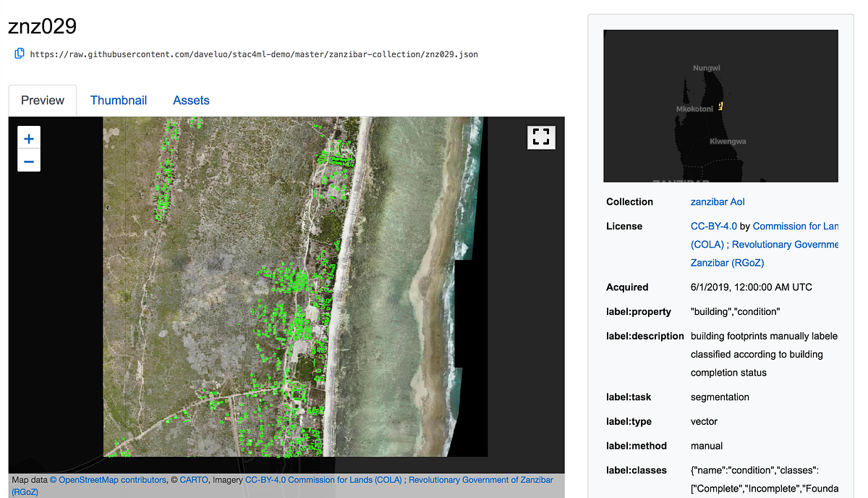Click the Collection field label
The width and height of the screenshot is (868, 498).
pos(629,202)
